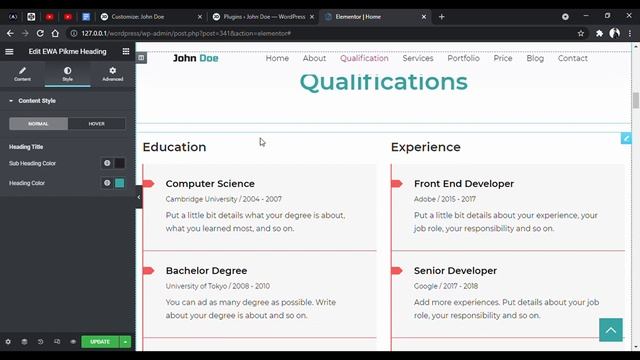This screenshot has width=640, height=360.
Task: Open the Home nav link
Action: 277,58
